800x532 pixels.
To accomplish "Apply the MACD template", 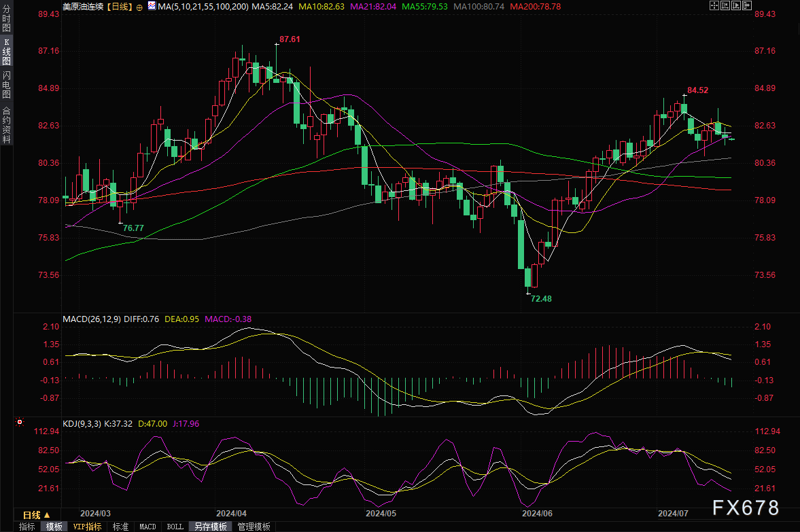I will tap(147, 527).
